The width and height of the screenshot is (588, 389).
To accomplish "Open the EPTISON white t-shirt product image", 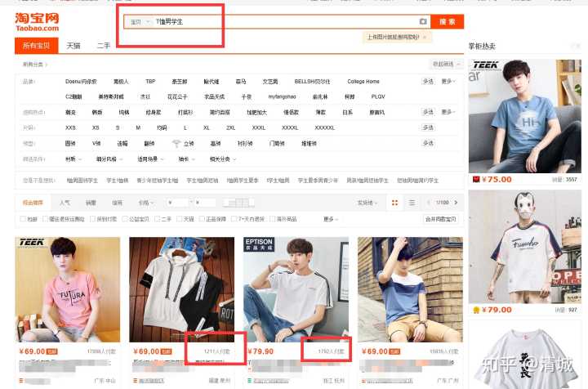I will (296, 289).
